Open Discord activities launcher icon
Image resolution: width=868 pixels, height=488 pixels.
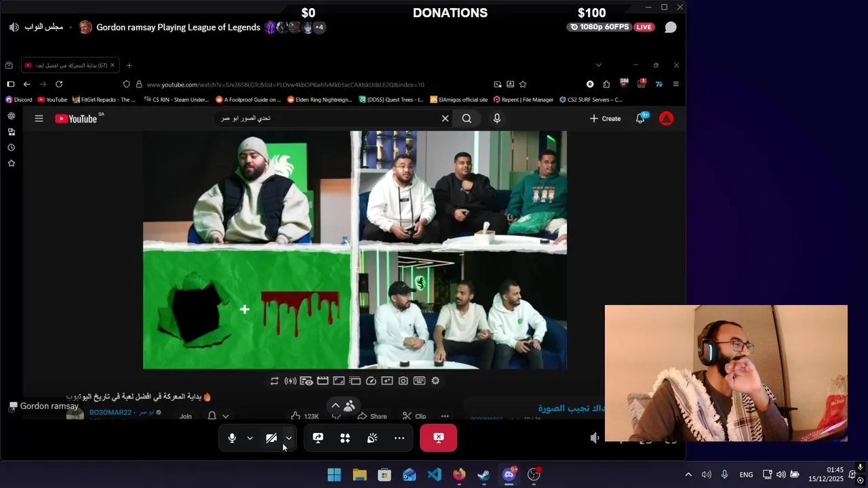coord(345,438)
